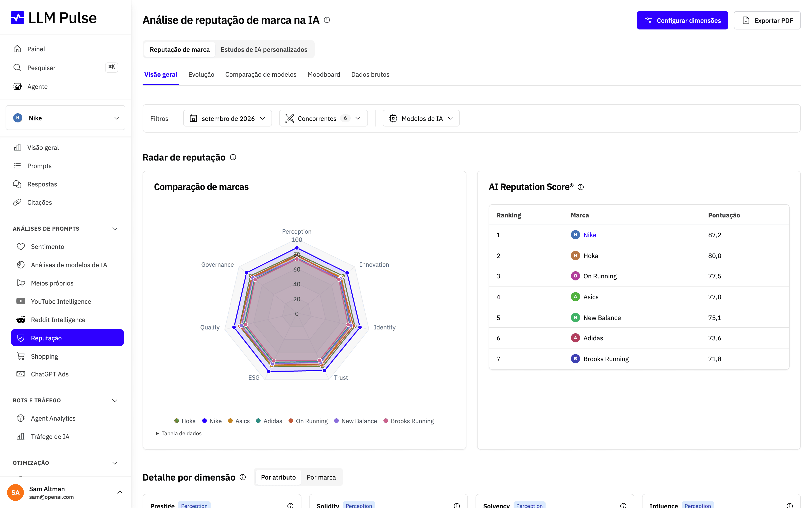Collapse the Otimização section
This screenshot has height=508, width=812.
114,463
